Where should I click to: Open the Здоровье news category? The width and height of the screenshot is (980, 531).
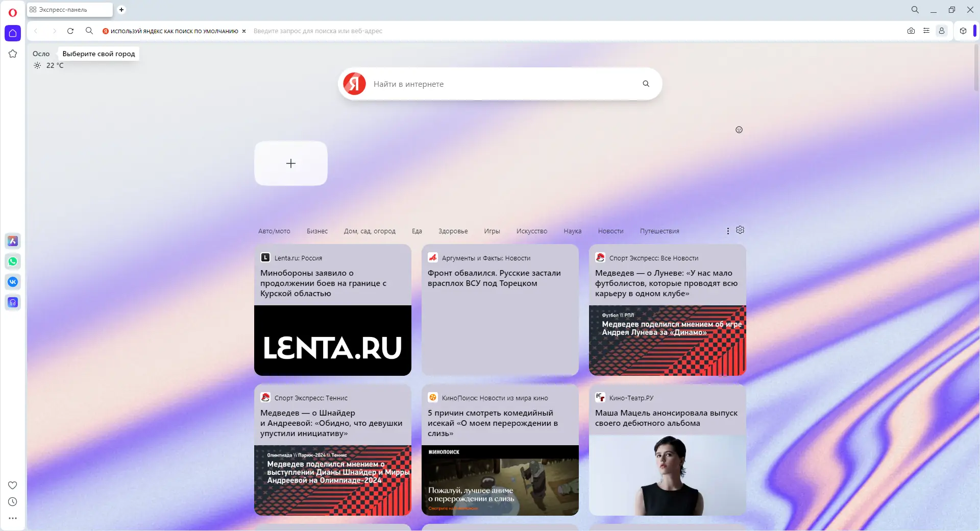tap(453, 231)
